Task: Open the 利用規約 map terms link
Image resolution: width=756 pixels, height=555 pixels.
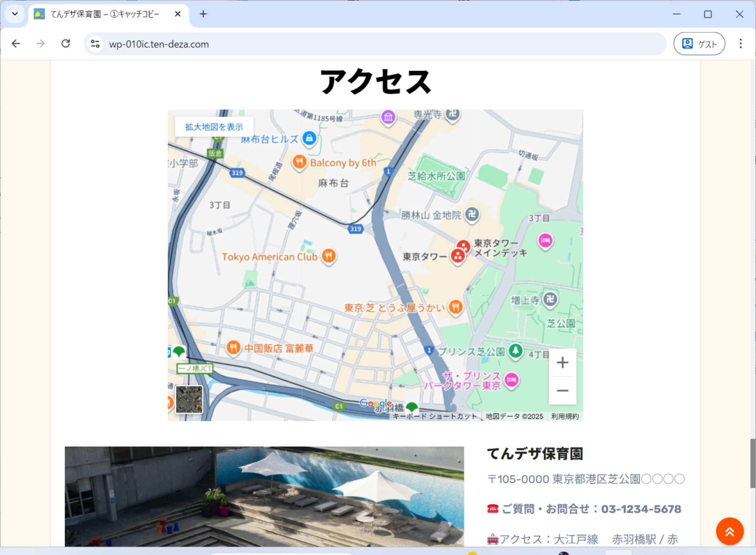Action: (565, 416)
